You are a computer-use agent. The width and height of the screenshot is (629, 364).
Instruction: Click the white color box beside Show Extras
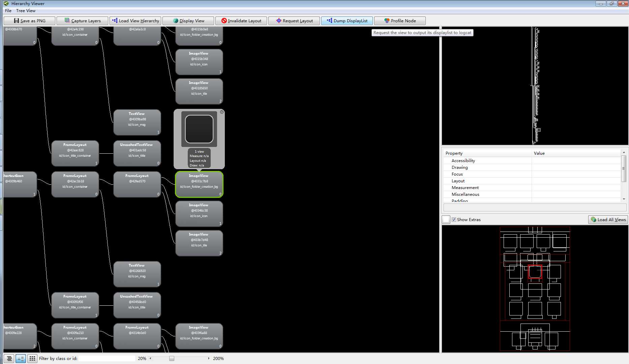pyautogui.click(x=446, y=220)
